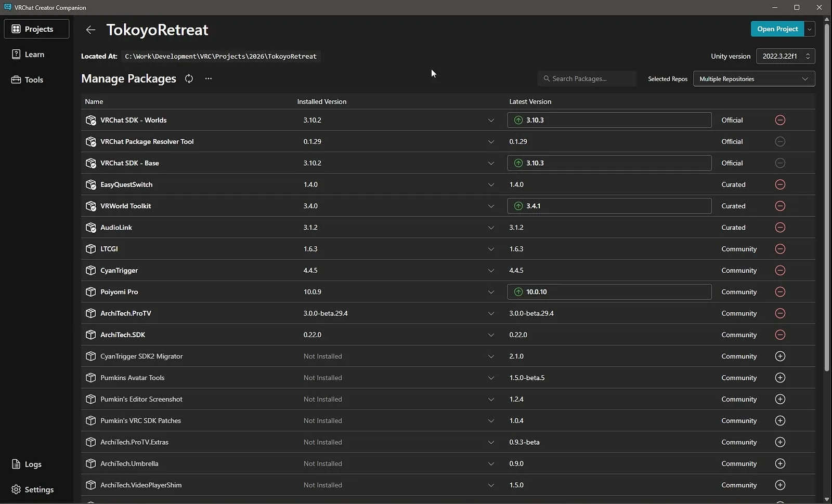This screenshot has width=832, height=504.
Task: Refresh packages with the reload icon
Action: (x=189, y=78)
